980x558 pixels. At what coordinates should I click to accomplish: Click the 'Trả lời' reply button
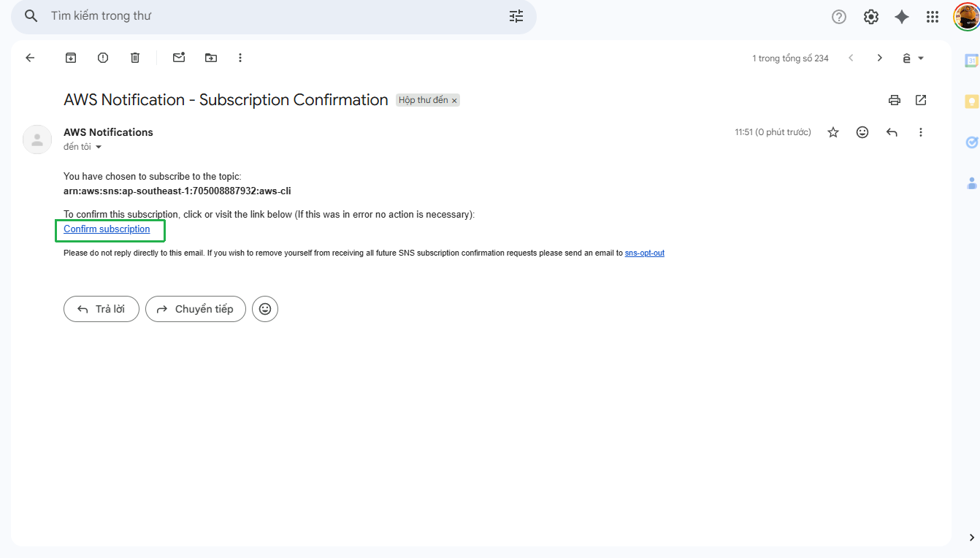(102, 309)
